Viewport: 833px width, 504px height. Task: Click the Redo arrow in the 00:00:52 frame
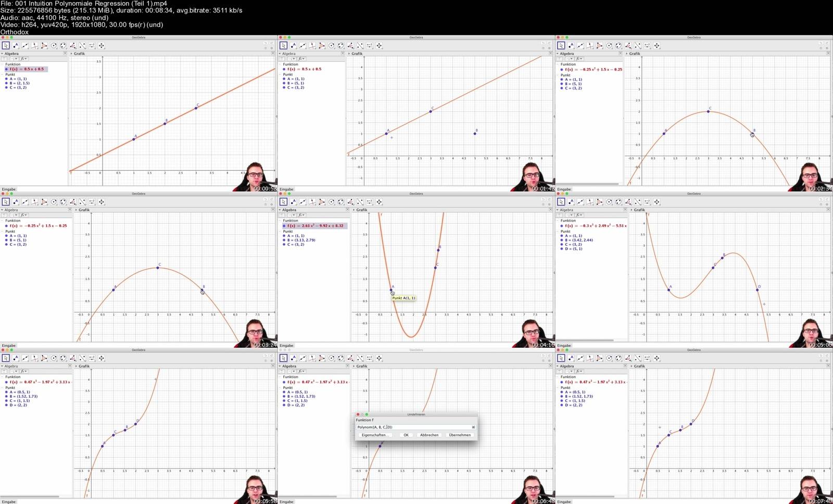click(271, 43)
